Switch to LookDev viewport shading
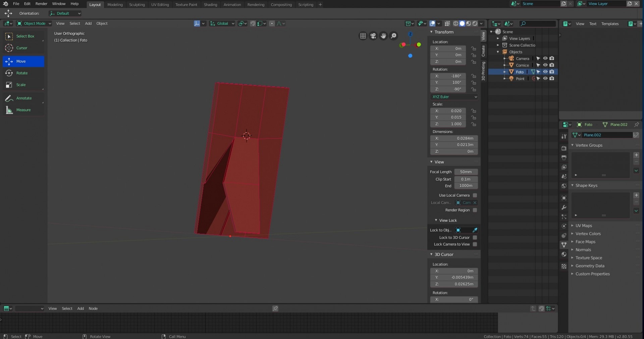Screen dimensions: 644x339 click(x=469, y=23)
